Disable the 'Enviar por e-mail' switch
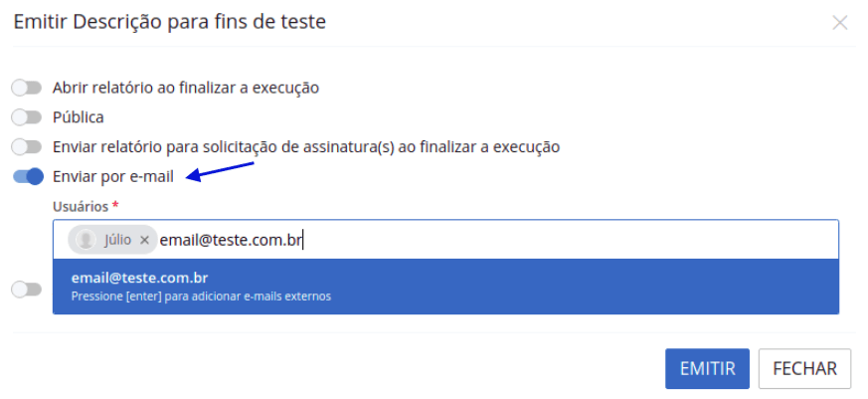This screenshot has width=868, height=399. click(x=27, y=177)
